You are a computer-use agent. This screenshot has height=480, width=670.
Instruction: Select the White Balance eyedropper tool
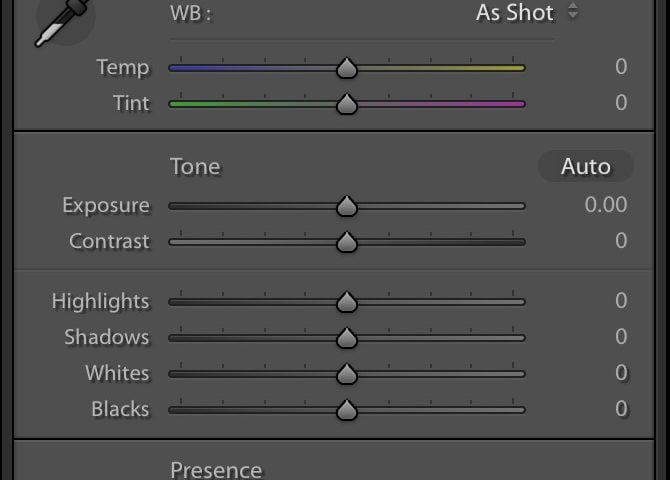click(61, 20)
